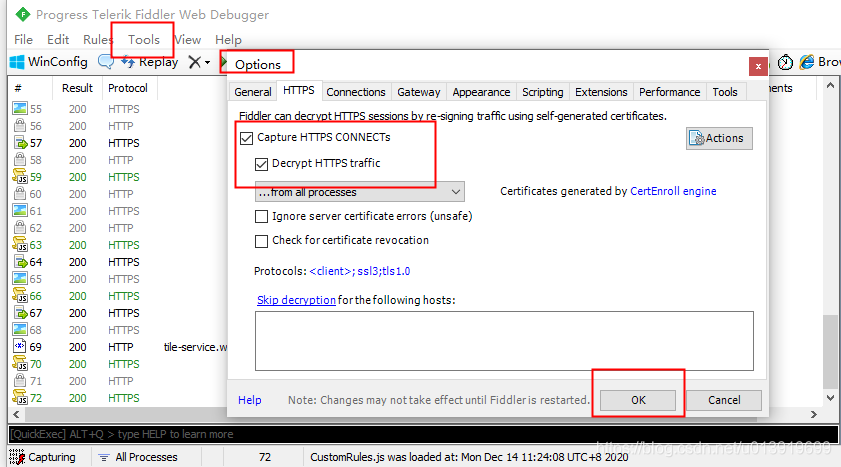Click the JS icon of session 72
841x467 pixels.
(20, 397)
